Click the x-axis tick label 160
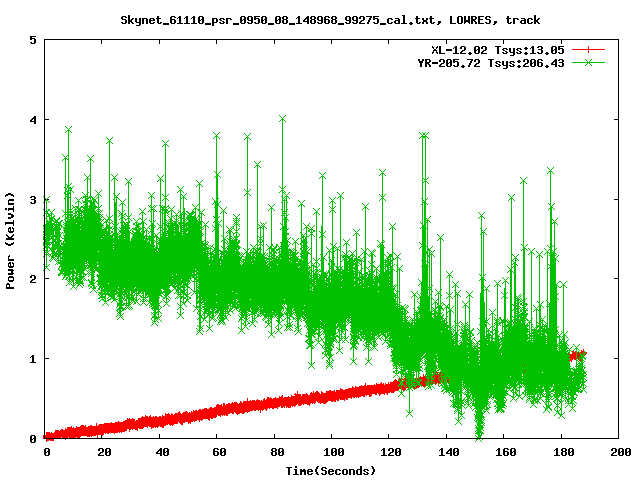Screen dimensions: 640x480 coord(506,452)
